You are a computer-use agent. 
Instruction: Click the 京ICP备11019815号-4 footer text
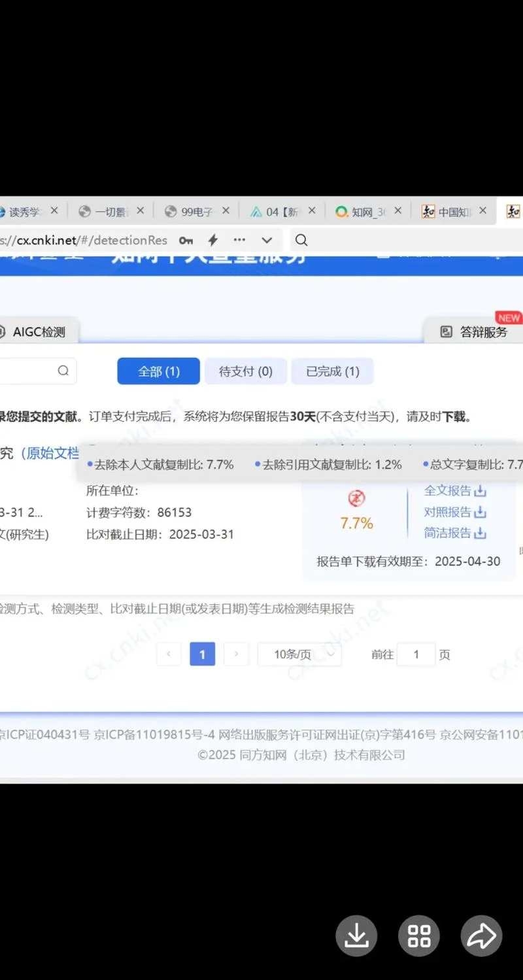154,734
